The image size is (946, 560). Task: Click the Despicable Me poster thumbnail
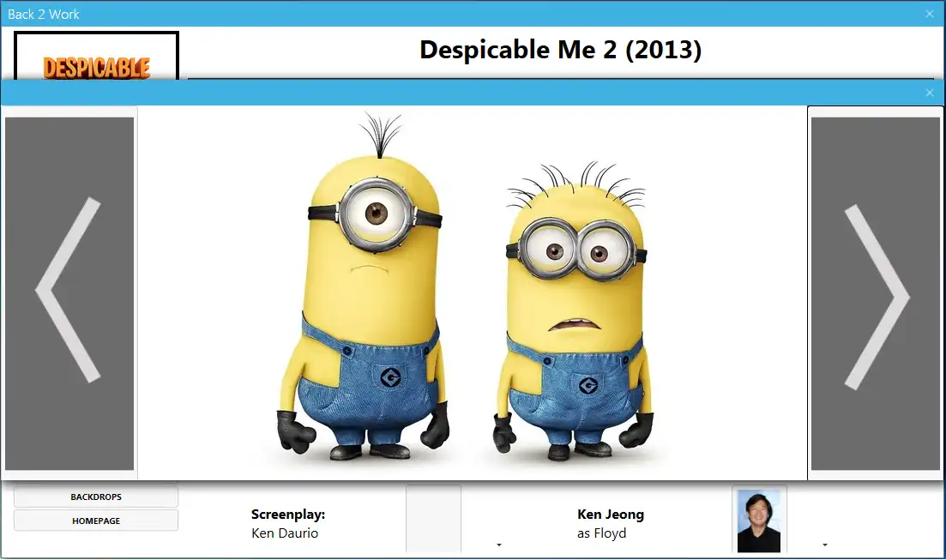tap(97, 56)
